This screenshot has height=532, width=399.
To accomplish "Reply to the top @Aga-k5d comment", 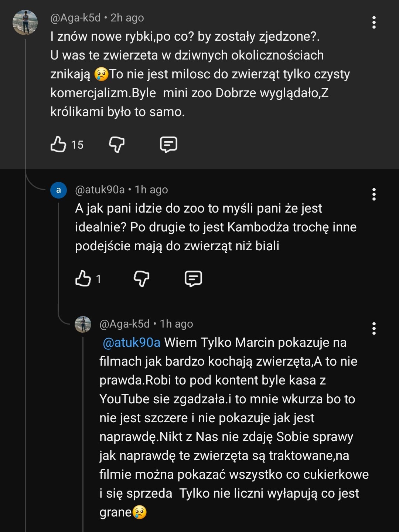I will [x=168, y=144].
